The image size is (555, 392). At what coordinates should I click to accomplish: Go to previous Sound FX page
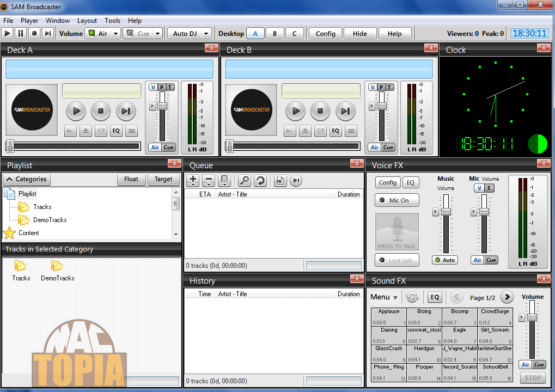coord(457,297)
